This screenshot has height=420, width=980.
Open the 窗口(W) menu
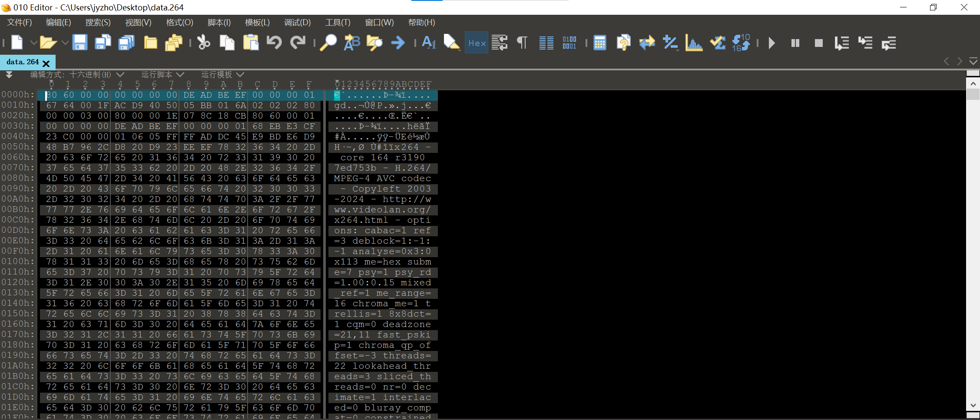(x=379, y=22)
